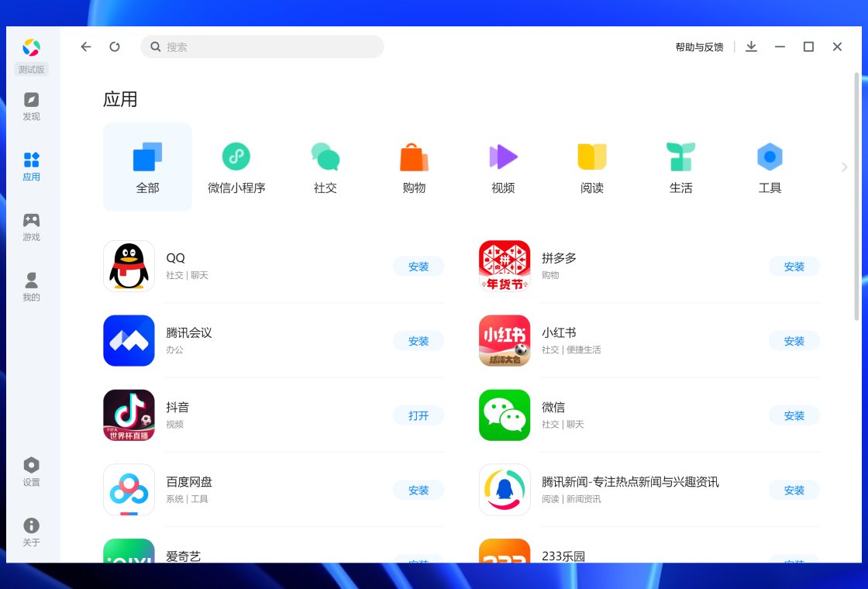The height and width of the screenshot is (589, 868).
Task: Click the 搜索 search input field
Action: [263, 46]
